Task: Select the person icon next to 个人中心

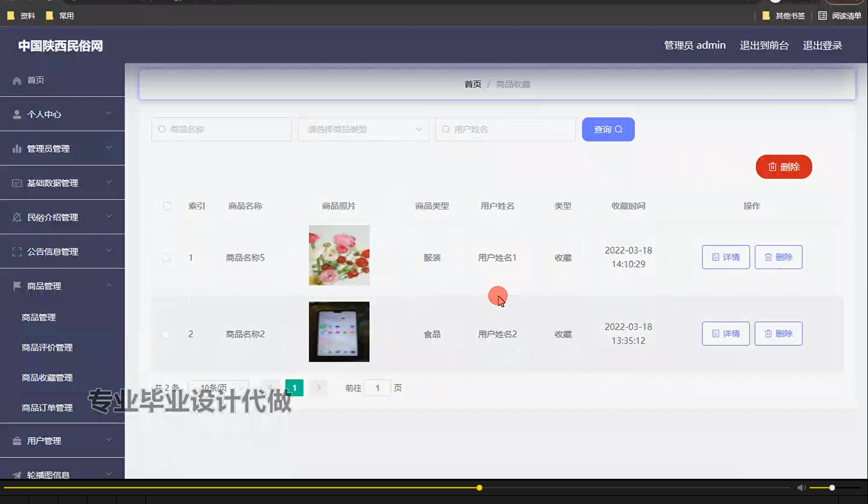Action: click(x=16, y=113)
